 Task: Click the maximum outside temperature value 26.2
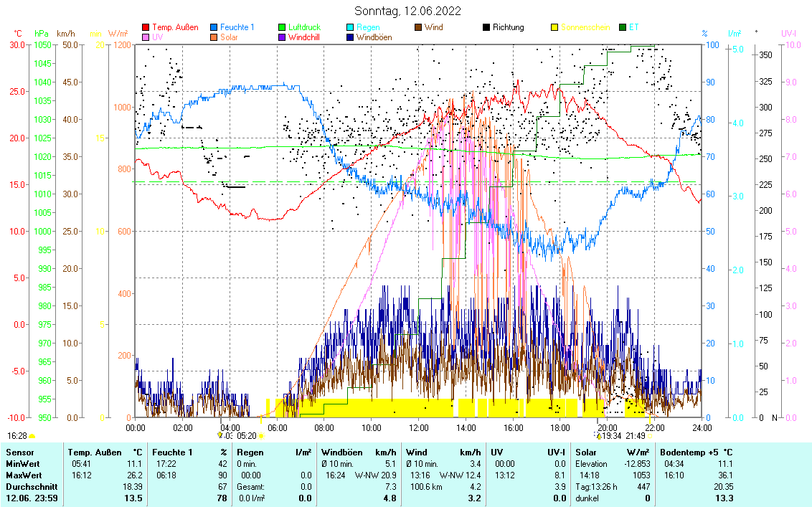pyautogui.click(x=135, y=475)
